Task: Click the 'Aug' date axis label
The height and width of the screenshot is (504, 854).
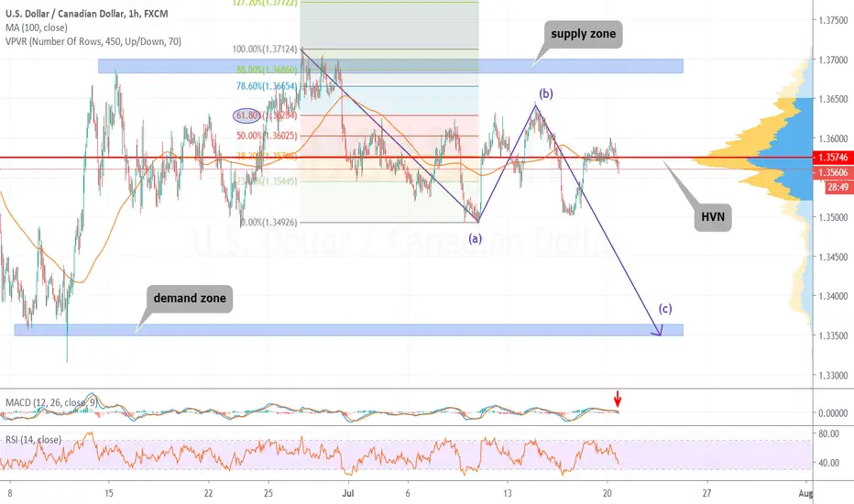Action: pos(805,494)
